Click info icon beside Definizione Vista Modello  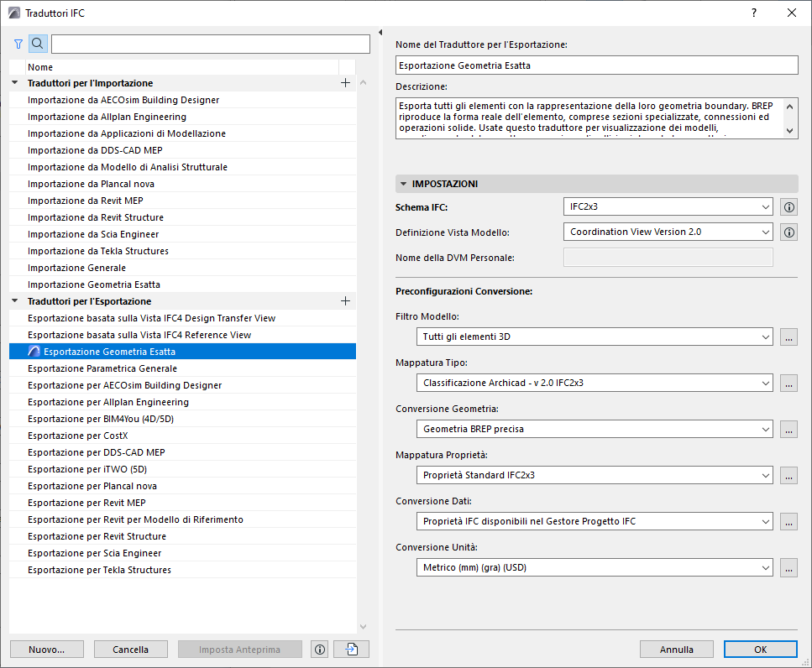[788, 232]
